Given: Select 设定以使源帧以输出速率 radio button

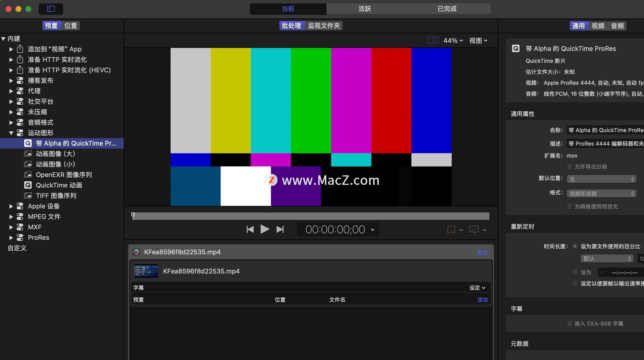Looking at the screenshot, I should click(575, 284).
